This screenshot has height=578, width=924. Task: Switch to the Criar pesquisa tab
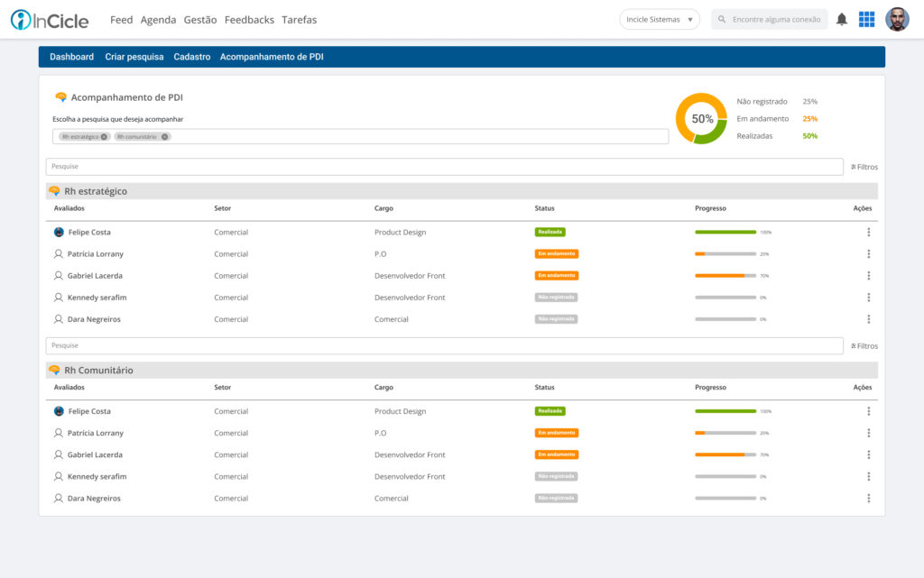pyautogui.click(x=134, y=57)
